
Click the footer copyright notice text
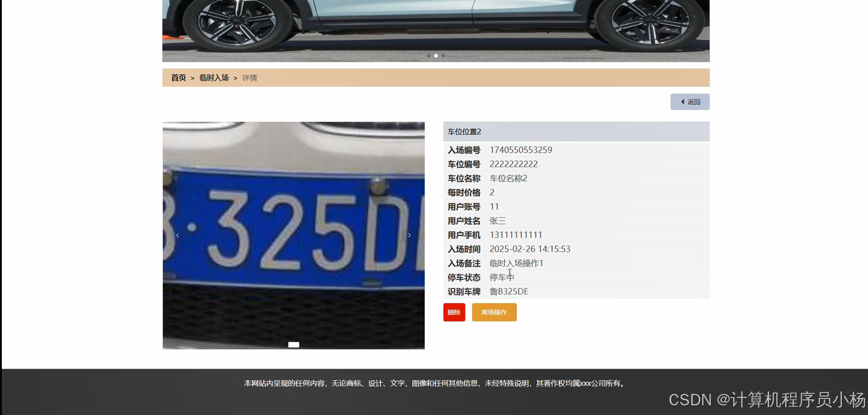coord(435,383)
